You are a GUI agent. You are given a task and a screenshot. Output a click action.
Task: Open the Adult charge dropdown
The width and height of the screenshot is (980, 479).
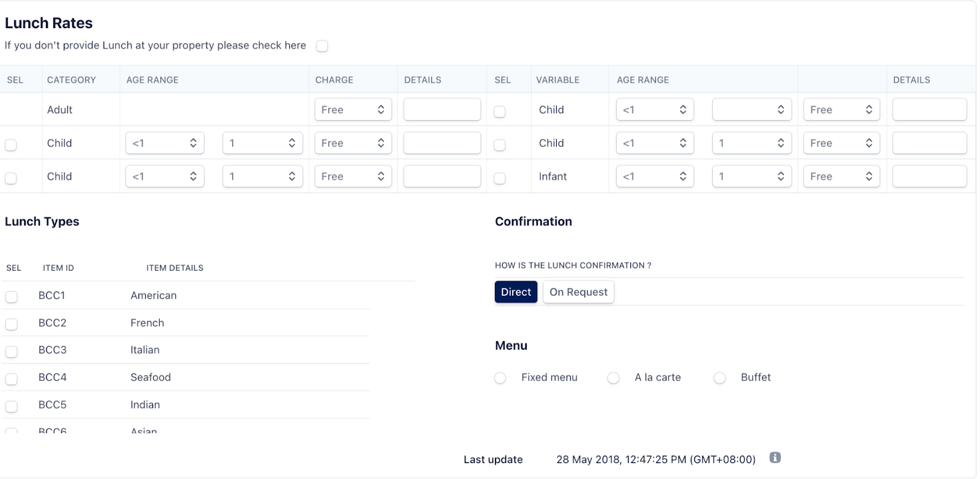(x=353, y=110)
